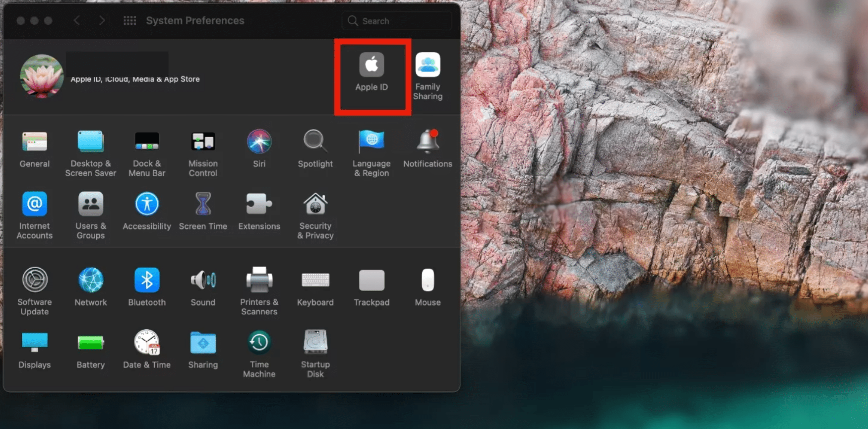
Task: Click the forward navigation arrow
Action: (102, 20)
